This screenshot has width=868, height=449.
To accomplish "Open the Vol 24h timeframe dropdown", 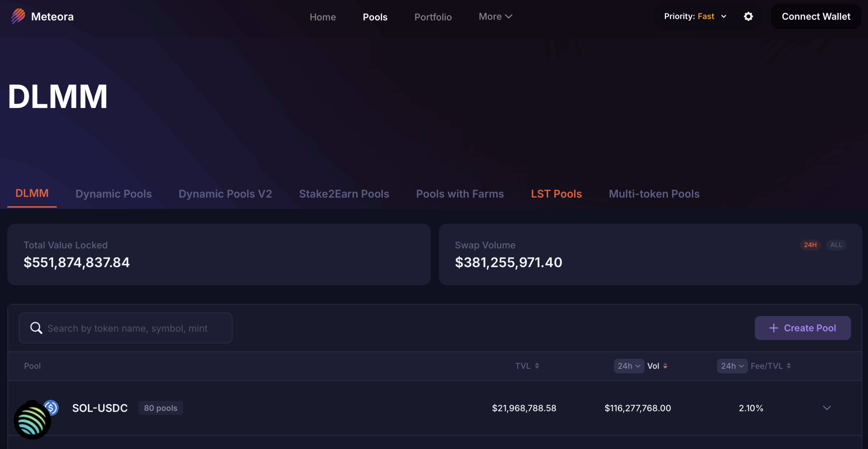I will 629,366.
